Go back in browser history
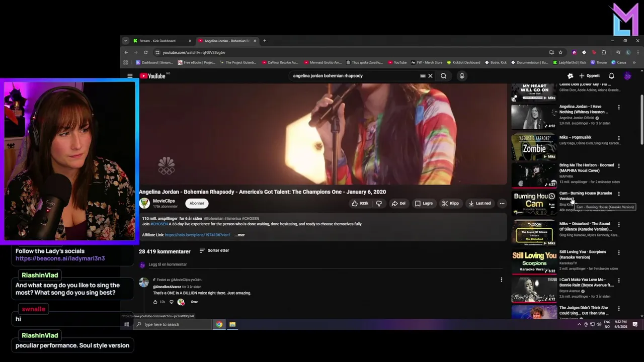Image resolution: width=644 pixels, height=362 pixels. tap(126, 52)
